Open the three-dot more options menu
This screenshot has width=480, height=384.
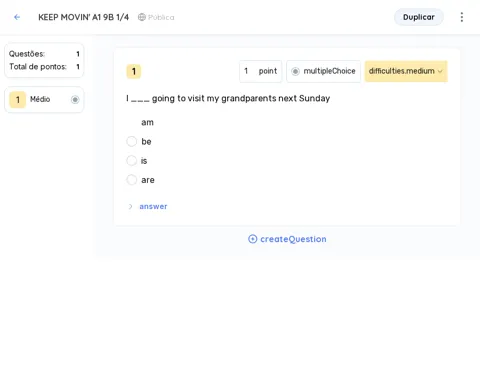462,17
